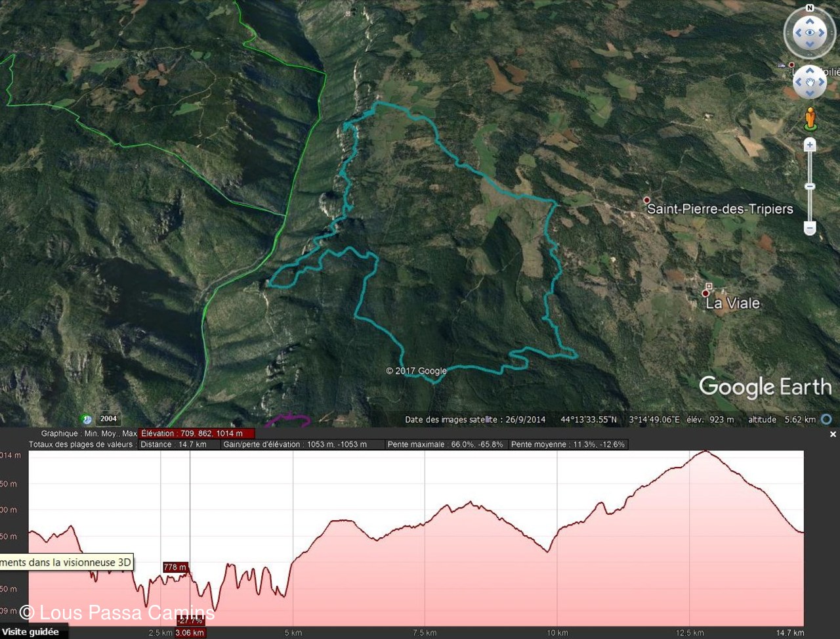The image size is (840, 639).
Task: Click the Distance 14.7 km value box
Action: click(x=173, y=445)
